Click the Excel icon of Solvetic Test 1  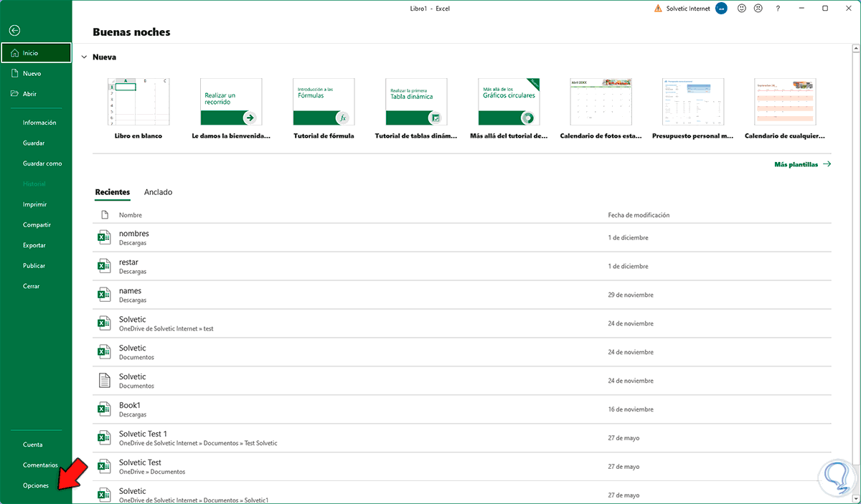[104, 438]
